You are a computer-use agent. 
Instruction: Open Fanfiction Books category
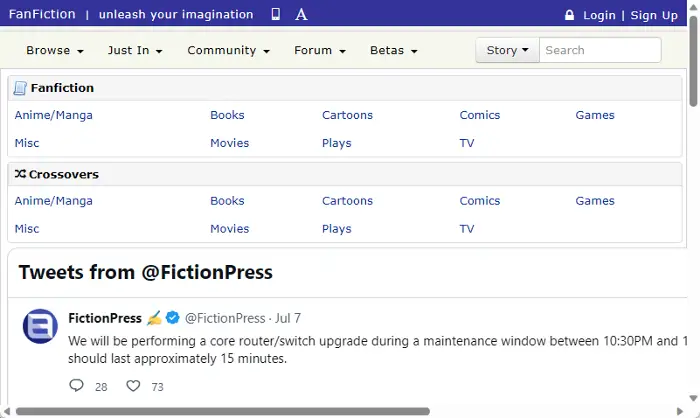coord(227,115)
